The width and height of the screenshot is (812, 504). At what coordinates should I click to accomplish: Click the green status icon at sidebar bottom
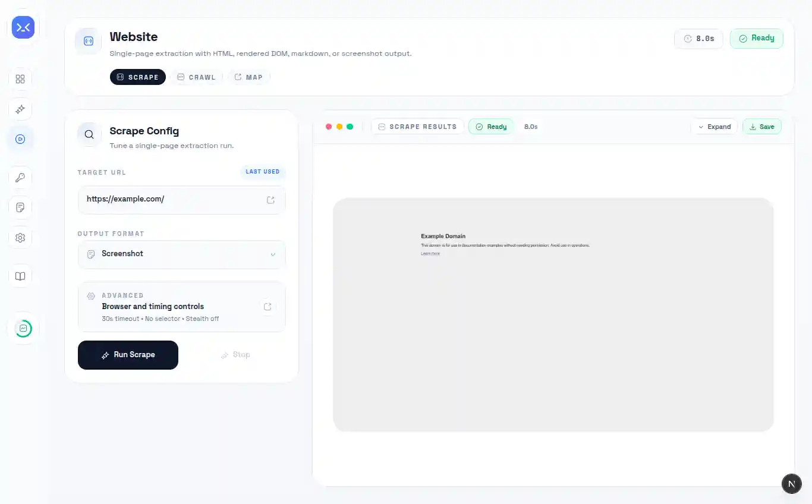click(x=23, y=328)
